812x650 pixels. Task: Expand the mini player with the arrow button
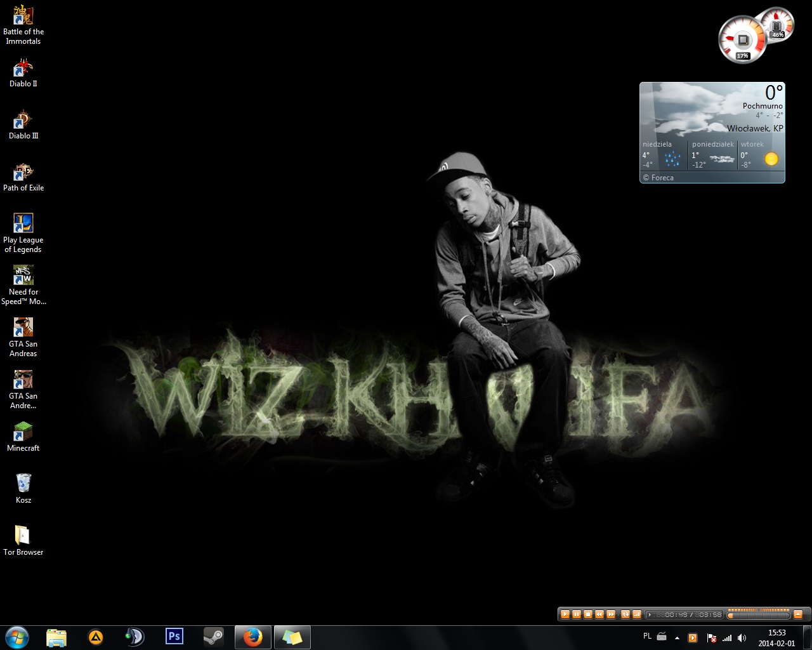coord(798,614)
